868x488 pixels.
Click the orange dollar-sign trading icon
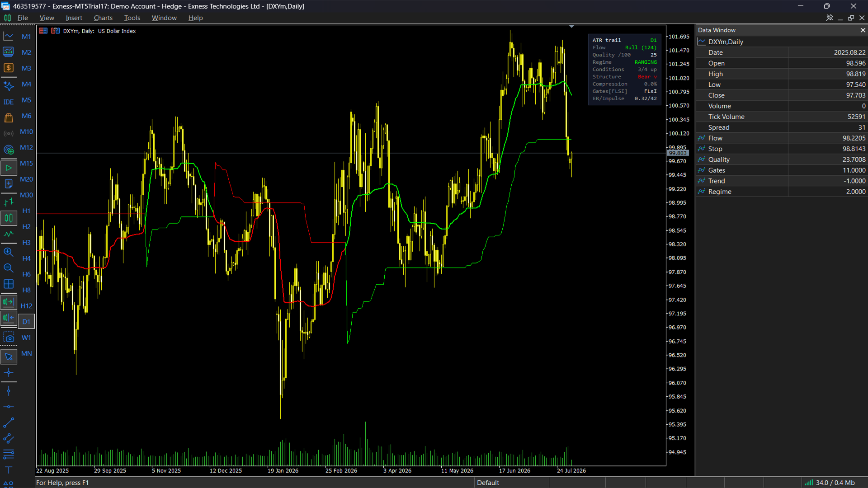pos(9,68)
